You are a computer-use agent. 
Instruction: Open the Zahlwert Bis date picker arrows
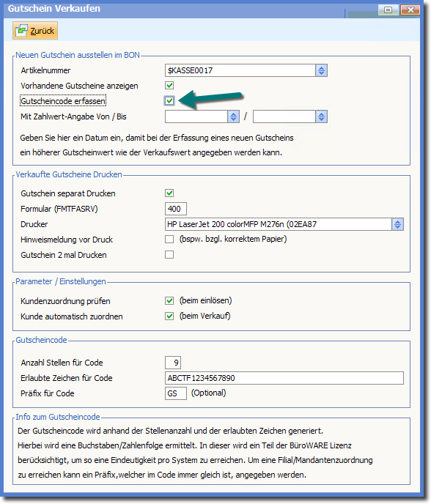(x=321, y=116)
